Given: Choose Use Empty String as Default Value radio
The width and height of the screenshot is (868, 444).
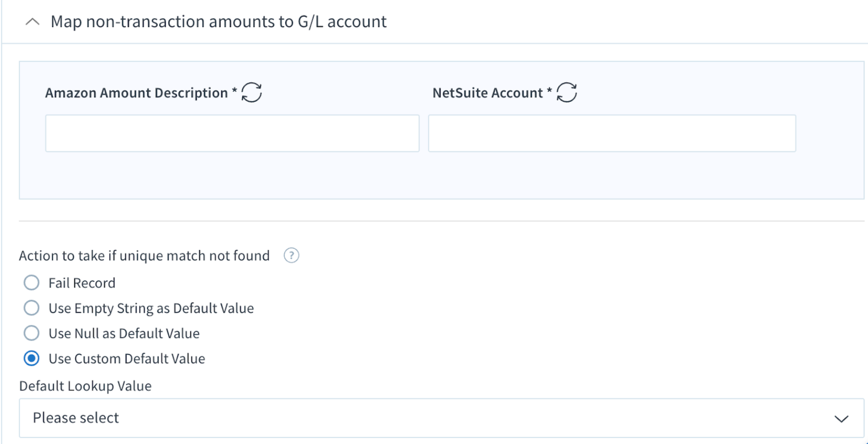Looking at the screenshot, I should (31, 308).
